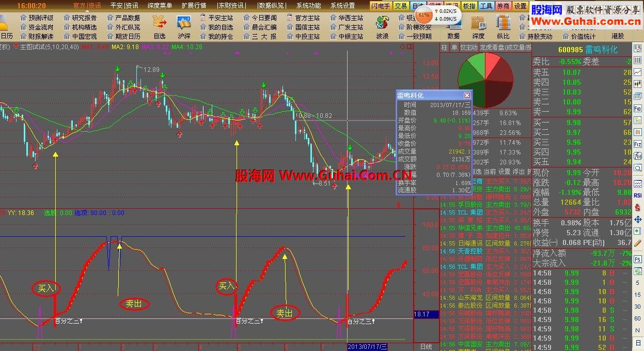Click the stacked windows icon in right sidebar
This screenshot has height=351, width=644.
click(x=637, y=96)
